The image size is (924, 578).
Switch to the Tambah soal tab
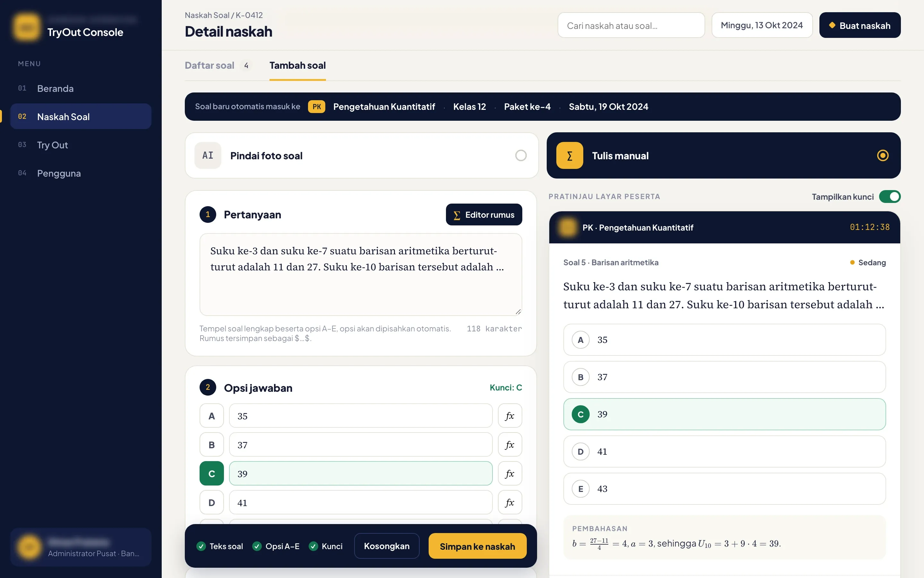(297, 66)
